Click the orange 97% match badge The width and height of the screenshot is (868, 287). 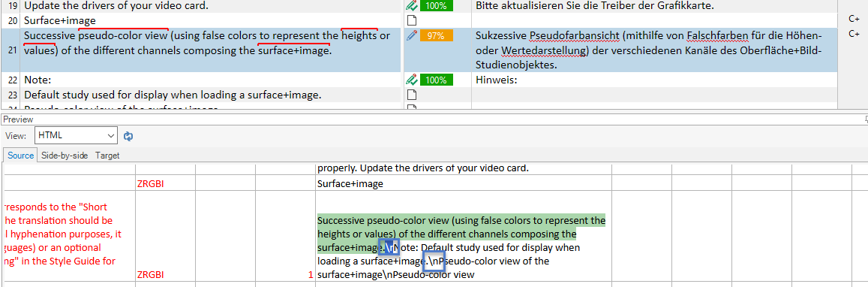click(x=437, y=35)
